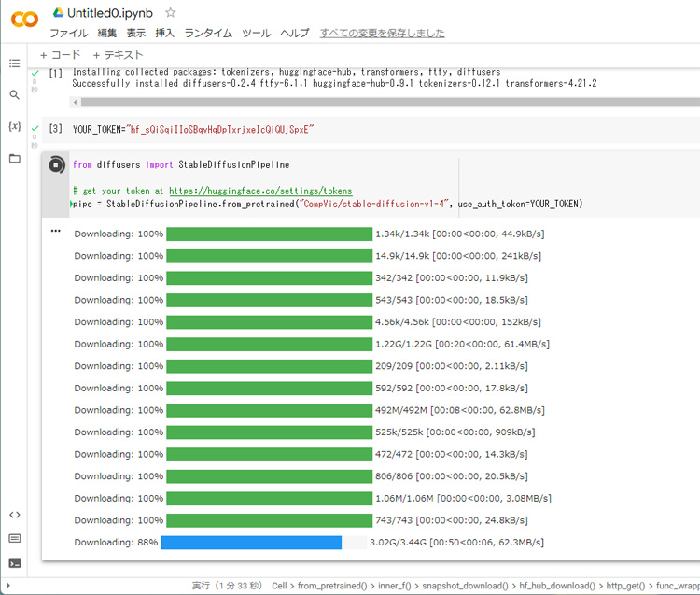The height and width of the screenshot is (595, 700).
Task: Open the terminal icon in left sidebar
Action: 15,563
